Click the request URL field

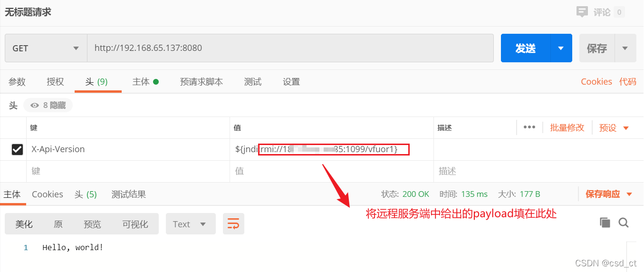[290, 48]
